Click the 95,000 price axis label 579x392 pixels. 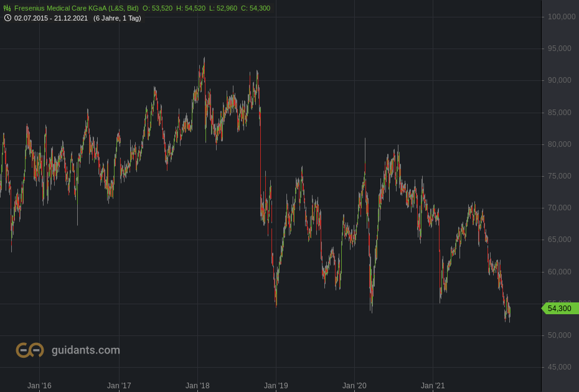click(x=560, y=49)
